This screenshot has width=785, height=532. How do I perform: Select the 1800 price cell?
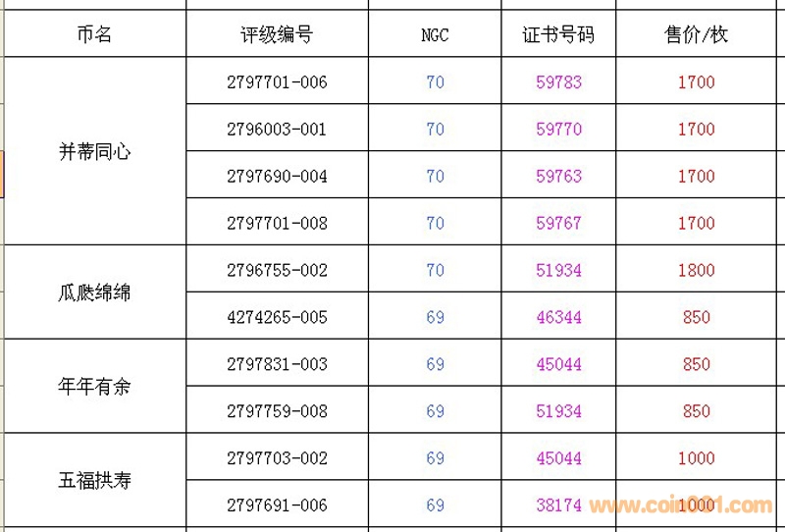click(696, 270)
